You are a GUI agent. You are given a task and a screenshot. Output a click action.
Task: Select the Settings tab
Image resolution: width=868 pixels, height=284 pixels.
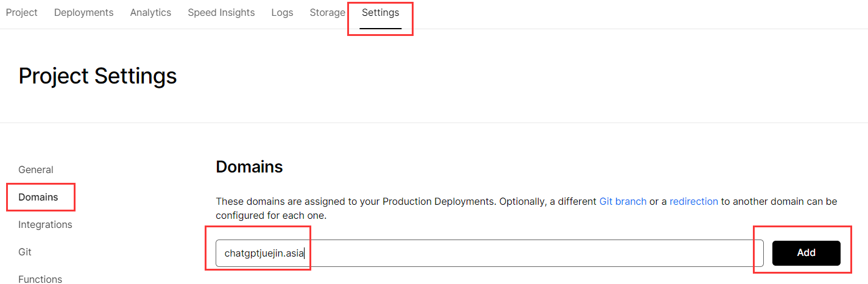[x=381, y=12]
